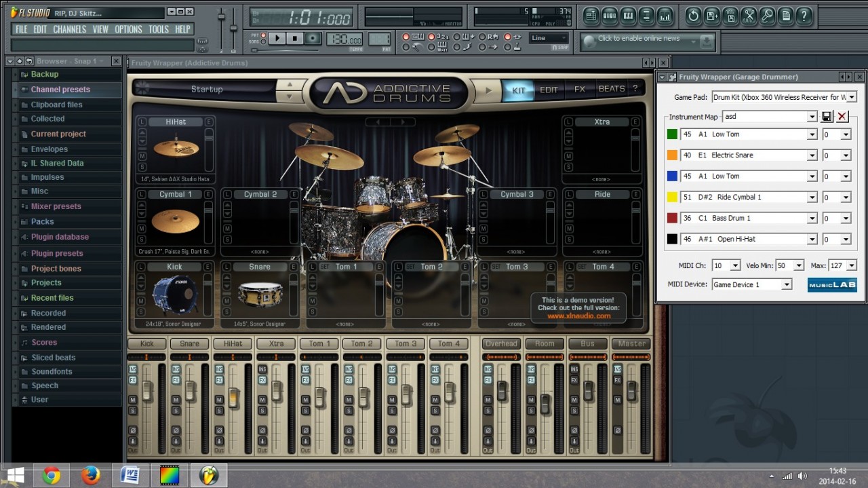This screenshot has height=488, width=868.
Task: Click to enable online news
Action: coord(639,39)
